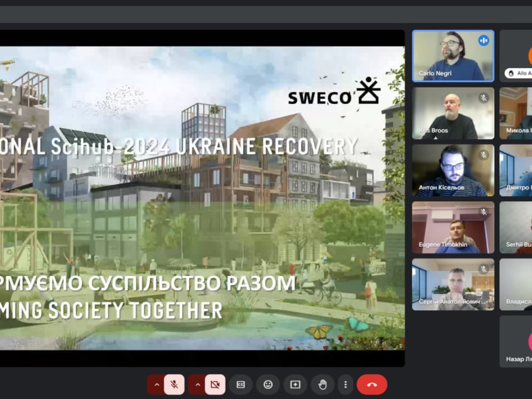Click the name label 'Kris Broos'
The height and width of the screenshot is (399, 532).
tap(433, 130)
